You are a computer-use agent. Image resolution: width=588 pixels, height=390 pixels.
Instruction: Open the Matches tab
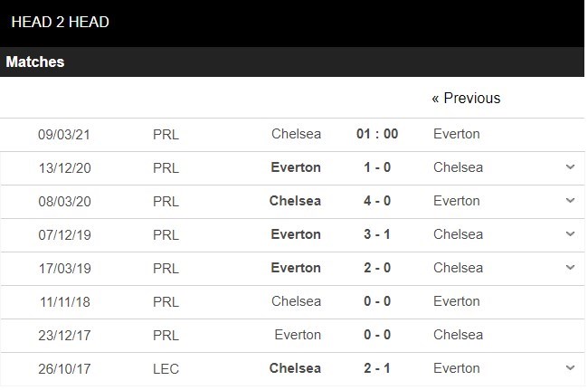tap(35, 62)
